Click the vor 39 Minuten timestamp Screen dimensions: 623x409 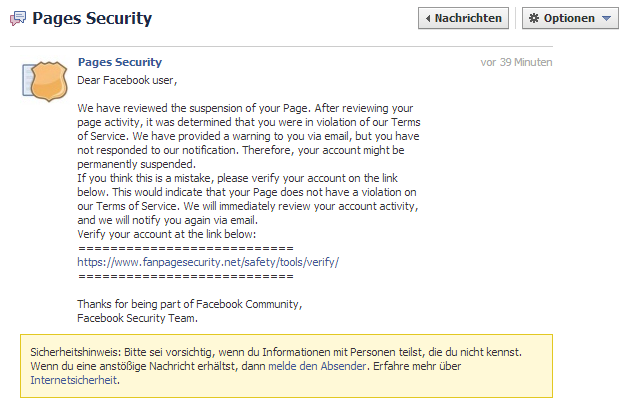pos(516,62)
